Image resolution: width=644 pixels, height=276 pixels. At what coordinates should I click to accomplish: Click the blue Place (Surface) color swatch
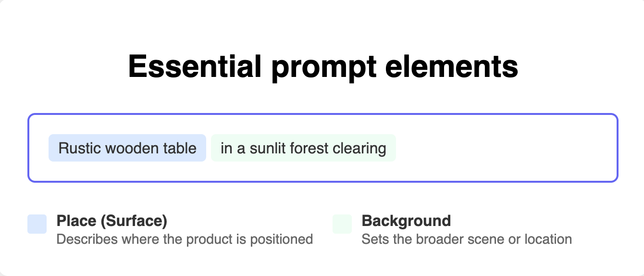click(x=37, y=224)
